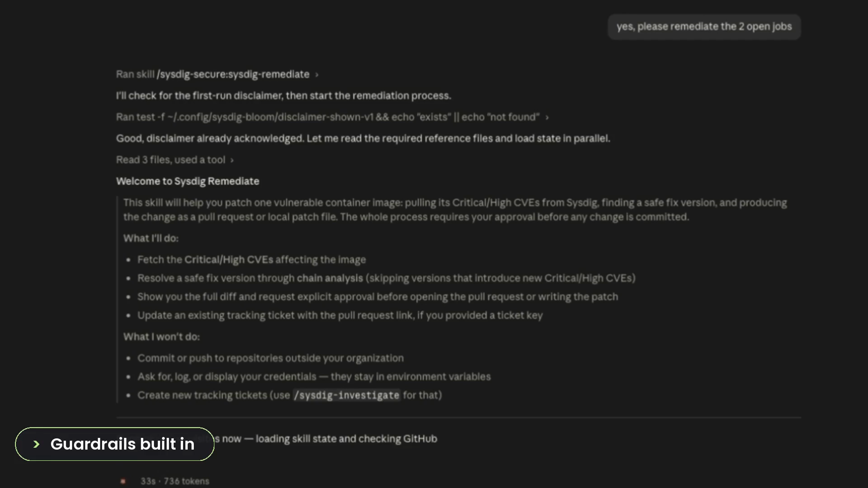
Task: Click the /sysdig-investigate inline code
Action: point(346,395)
